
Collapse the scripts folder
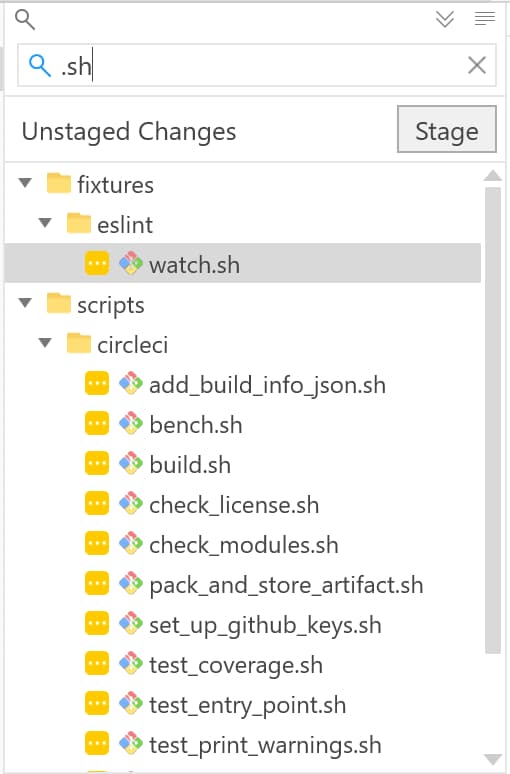click(25, 303)
